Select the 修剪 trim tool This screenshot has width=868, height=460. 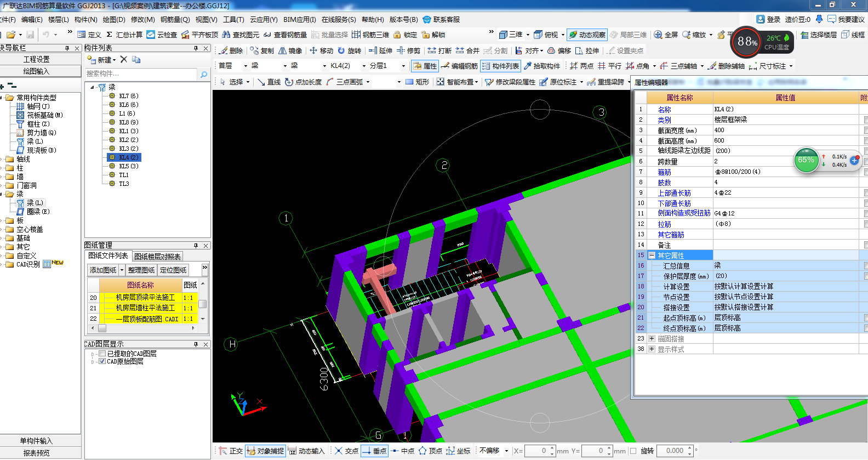coord(409,50)
